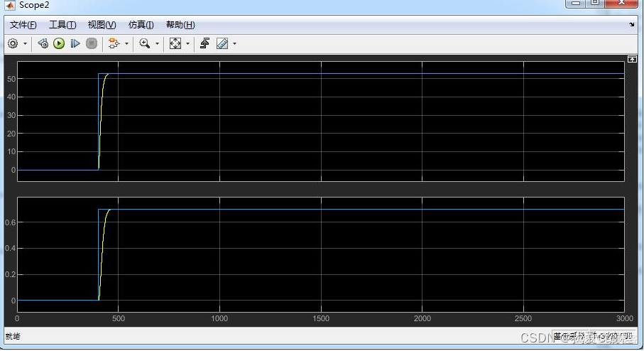The height and width of the screenshot is (351, 644).
Task: Open the 工具(T) menu
Action: tap(62, 25)
